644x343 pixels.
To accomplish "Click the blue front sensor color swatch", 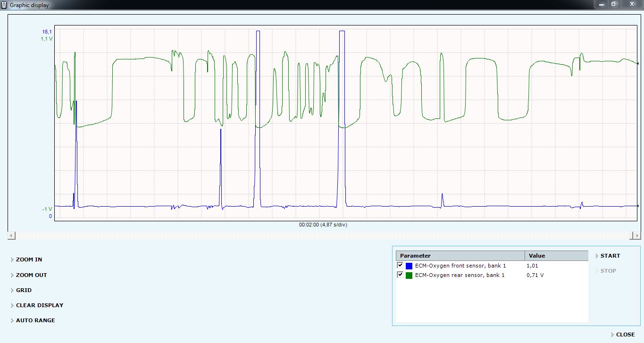I will point(409,266).
